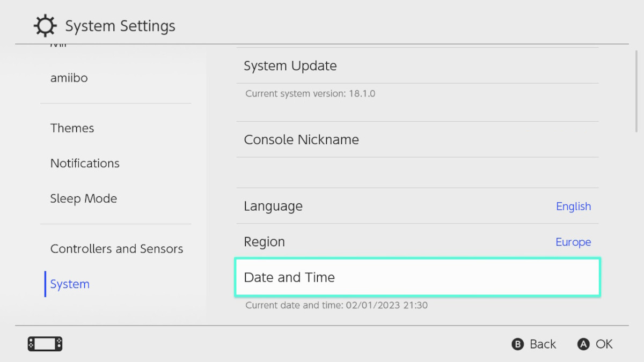Screen dimensions: 644x362
Task: Select Controllers and Sensors
Action: tap(116, 249)
